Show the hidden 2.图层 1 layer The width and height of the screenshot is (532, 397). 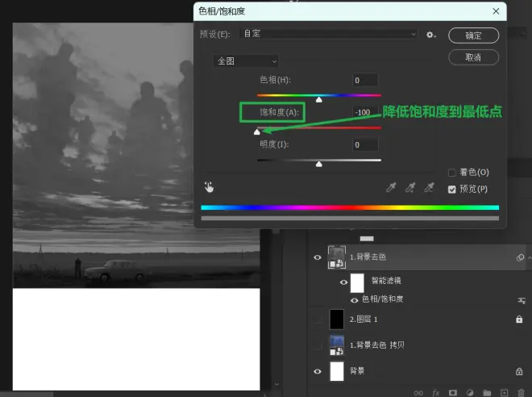point(318,320)
